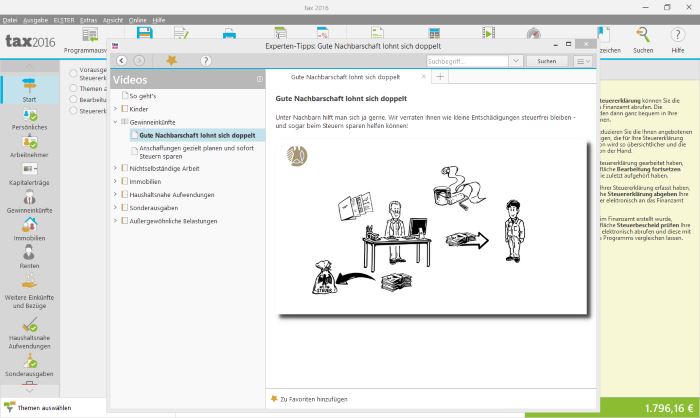The width and height of the screenshot is (700, 418).
Task: Click the Suchen button in tips window
Action: (546, 61)
